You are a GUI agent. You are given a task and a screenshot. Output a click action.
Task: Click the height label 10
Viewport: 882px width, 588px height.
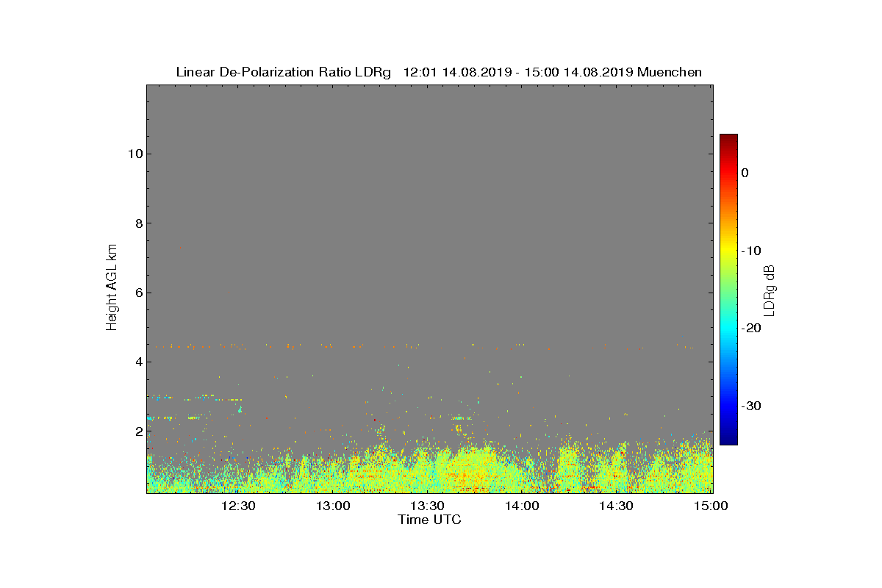click(135, 154)
